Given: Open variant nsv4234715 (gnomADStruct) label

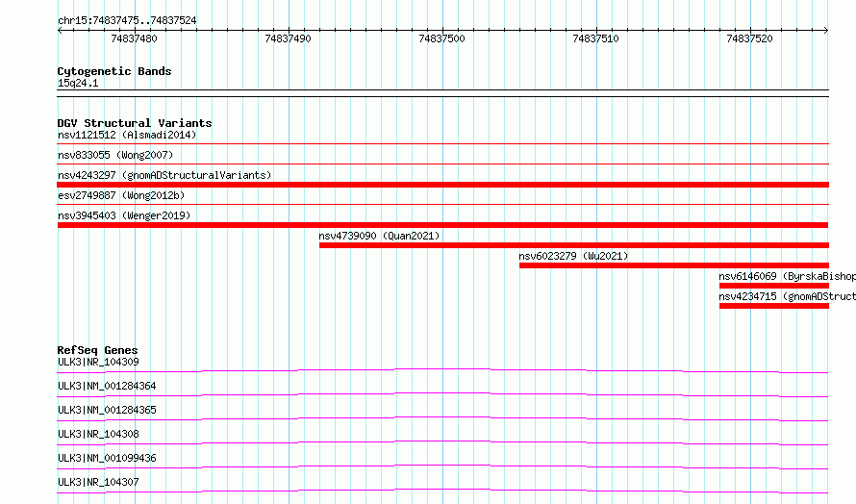Looking at the screenshot, I should click(x=787, y=296).
